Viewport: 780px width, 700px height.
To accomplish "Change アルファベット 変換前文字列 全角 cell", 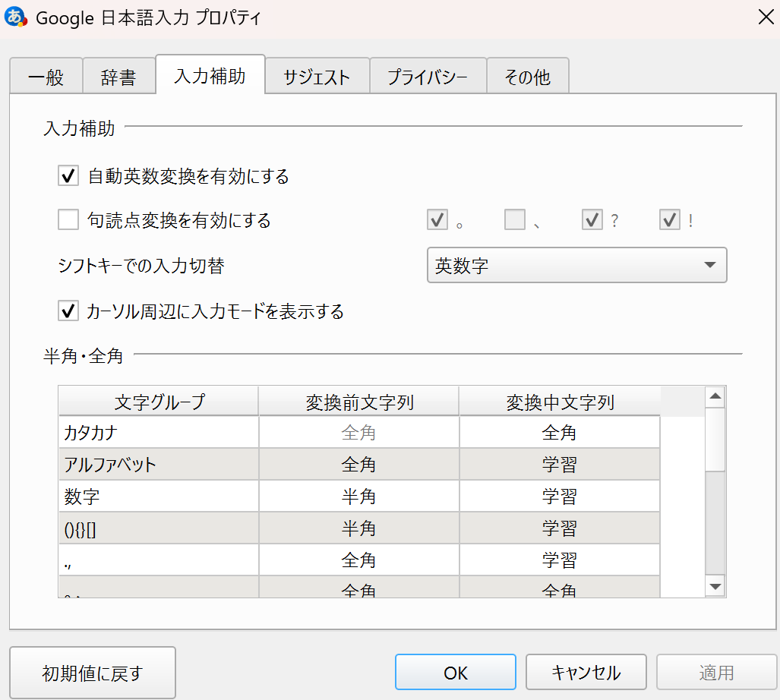I will click(358, 465).
